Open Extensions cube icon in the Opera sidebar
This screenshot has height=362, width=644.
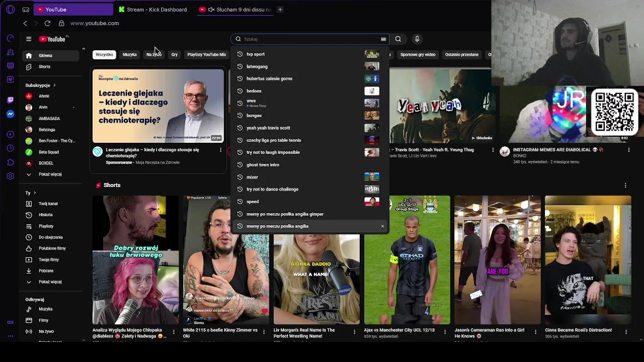(10, 162)
